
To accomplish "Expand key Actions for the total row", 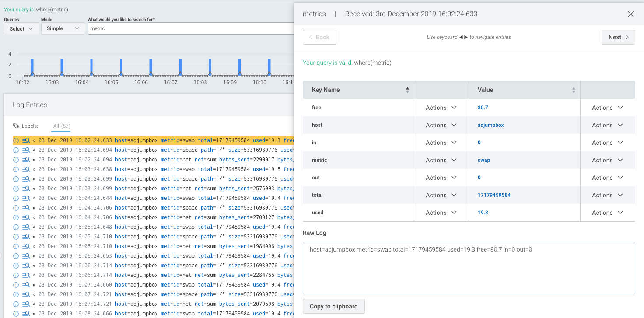I will tap(441, 195).
